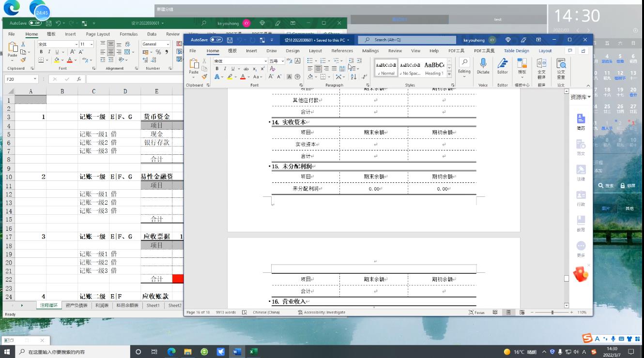
Task: Click the Word zoom slider
Action: tap(552, 313)
